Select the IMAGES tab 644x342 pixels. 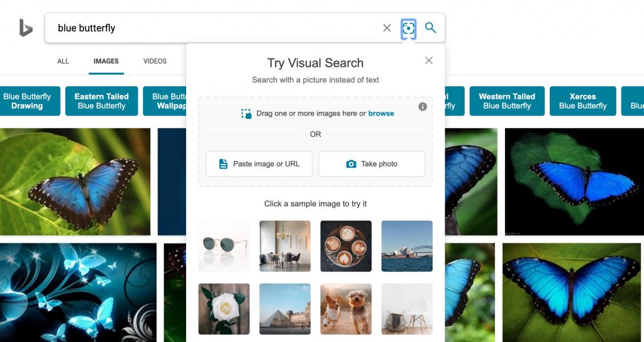tap(106, 62)
